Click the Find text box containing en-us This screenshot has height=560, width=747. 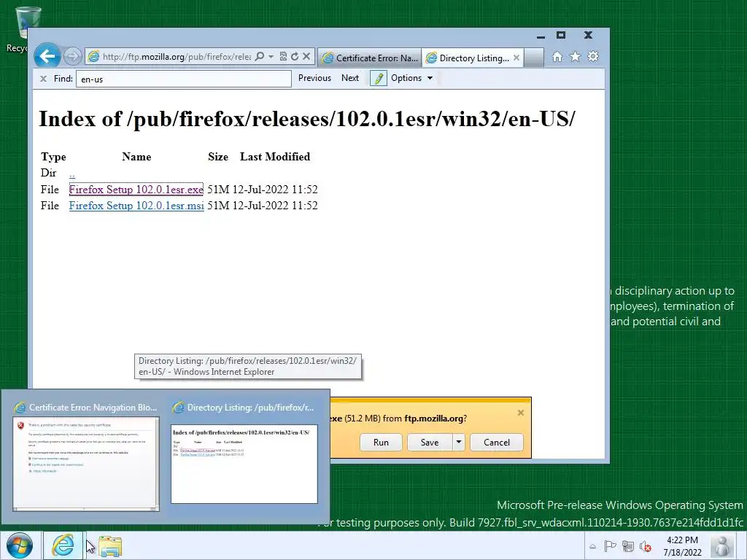[x=183, y=79]
